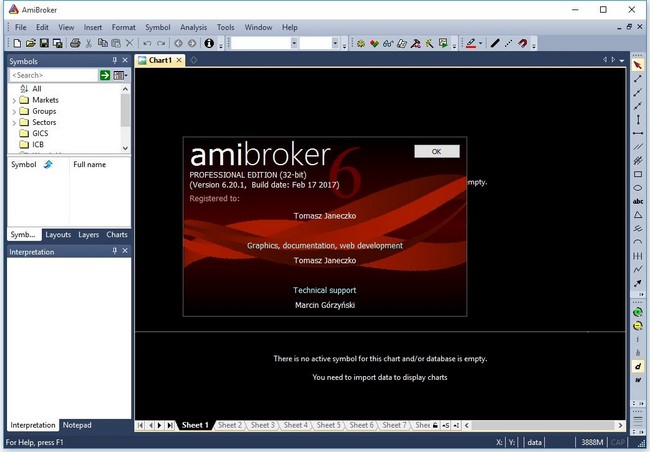
Task: Switch to Sheet 2 tab
Action: pos(230,425)
